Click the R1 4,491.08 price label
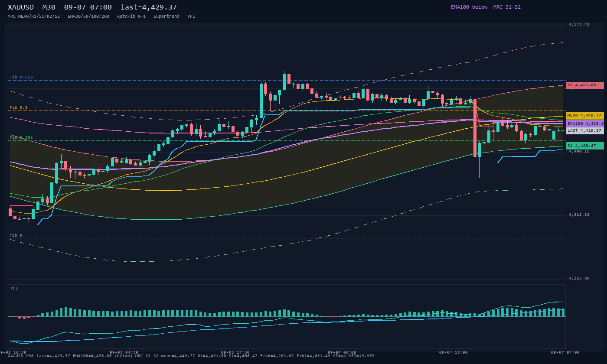The image size is (607, 364). (585, 85)
